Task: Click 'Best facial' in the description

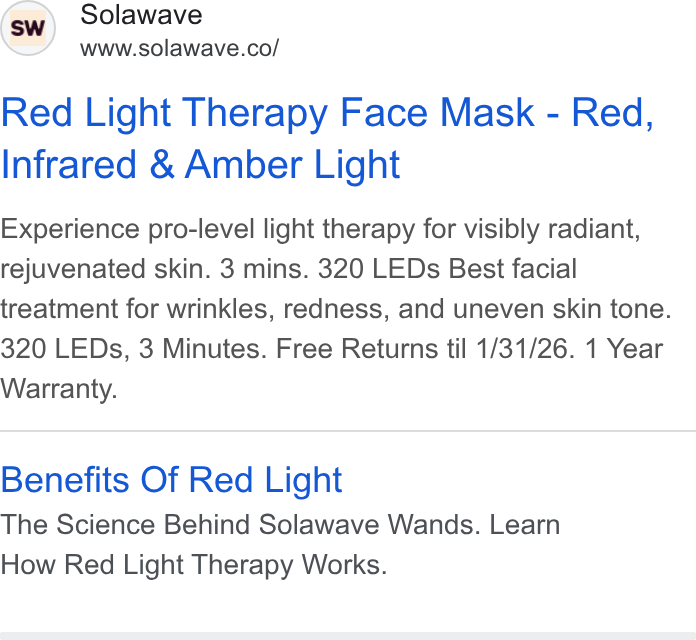Action: [512, 269]
